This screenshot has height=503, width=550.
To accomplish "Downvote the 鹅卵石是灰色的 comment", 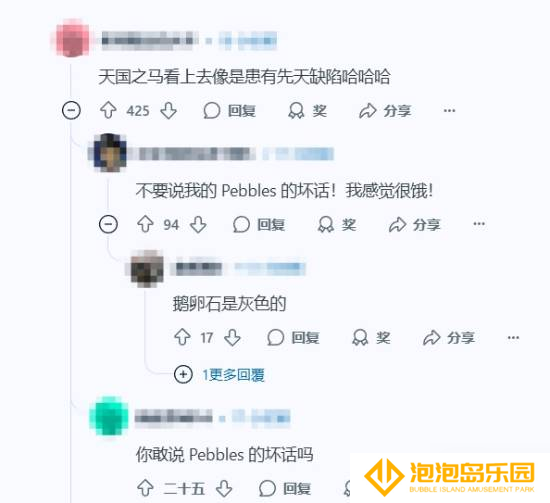I will pos(233,337).
